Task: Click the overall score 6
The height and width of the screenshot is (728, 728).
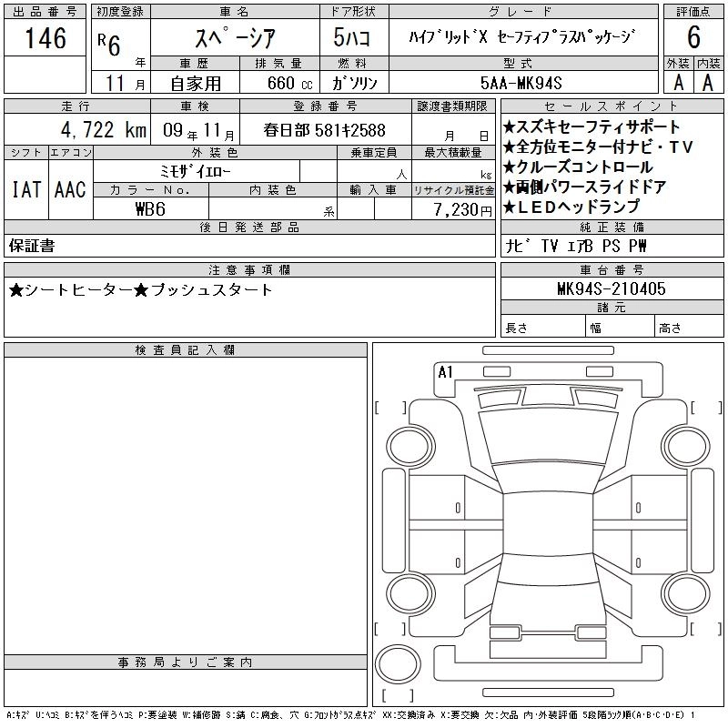Action: (693, 37)
